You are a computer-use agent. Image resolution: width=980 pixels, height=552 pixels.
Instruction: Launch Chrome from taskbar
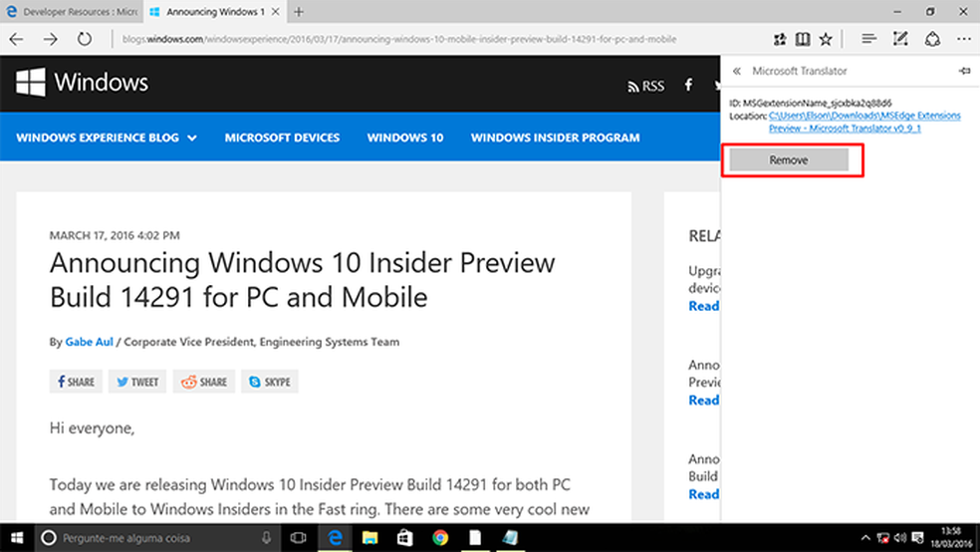coord(440,538)
